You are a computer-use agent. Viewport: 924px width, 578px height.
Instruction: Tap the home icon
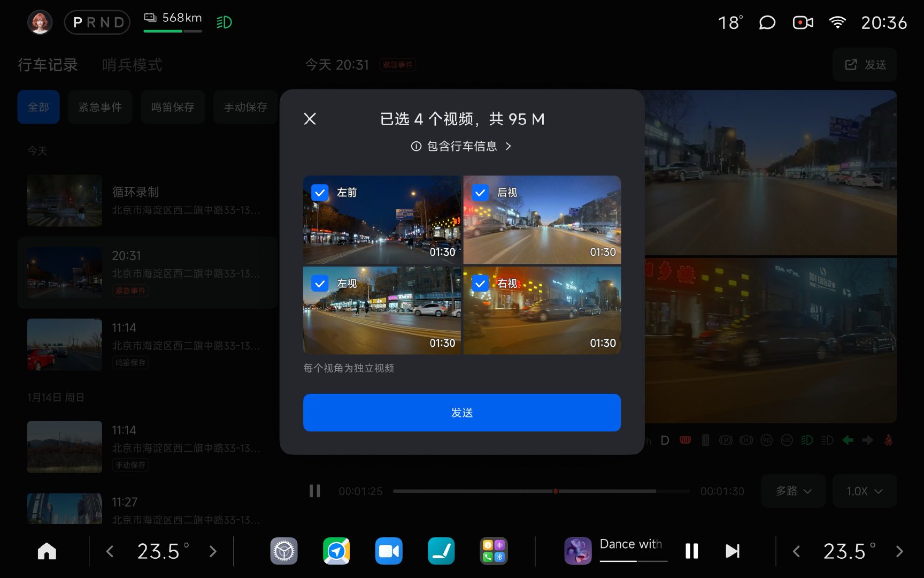tap(47, 551)
